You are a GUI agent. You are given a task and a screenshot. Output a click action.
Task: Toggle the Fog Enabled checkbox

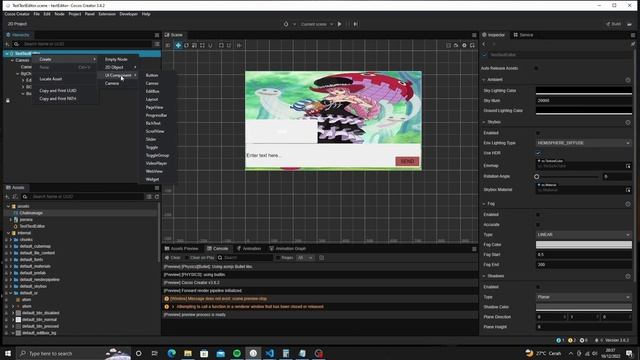click(x=538, y=215)
